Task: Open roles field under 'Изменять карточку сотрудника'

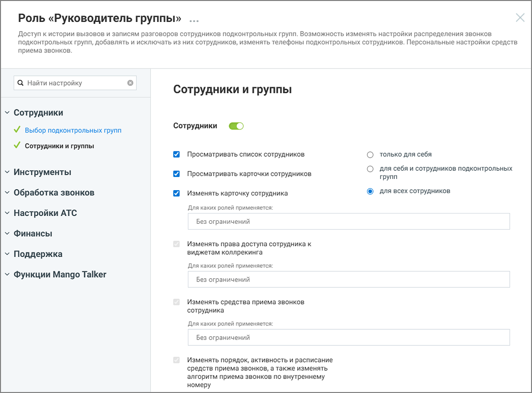Action: coord(349,221)
